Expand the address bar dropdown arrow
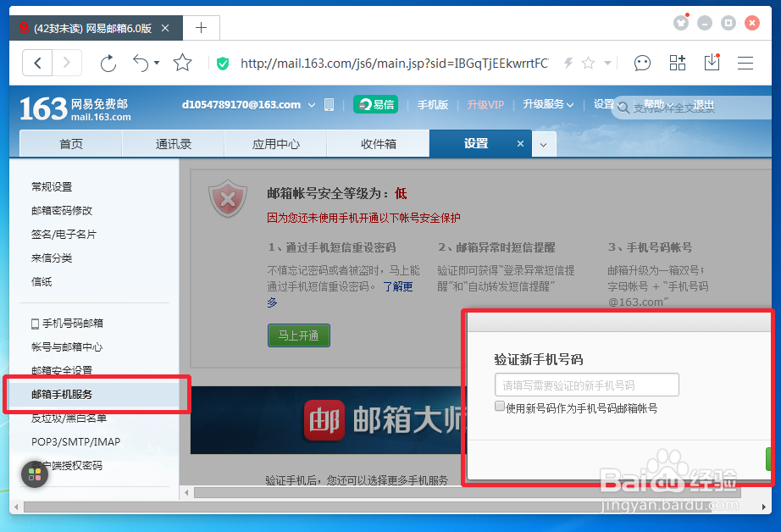This screenshot has width=781, height=532. (x=607, y=63)
